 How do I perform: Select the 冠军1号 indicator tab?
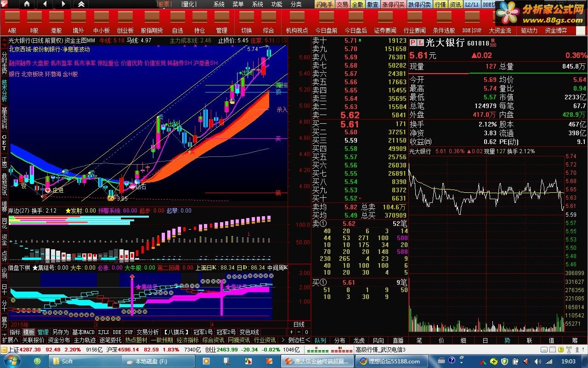click(203, 332)
